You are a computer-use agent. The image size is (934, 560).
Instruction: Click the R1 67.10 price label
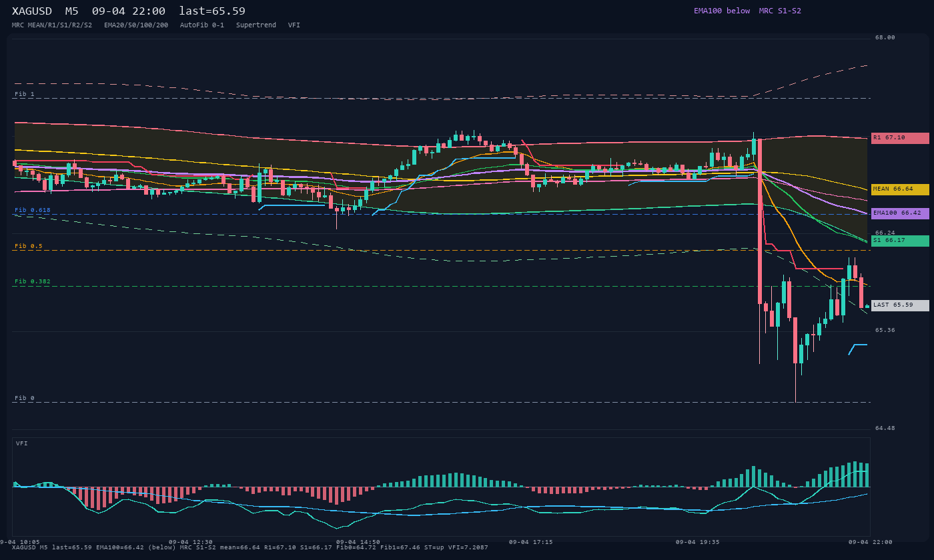click(x=900, y=138)
